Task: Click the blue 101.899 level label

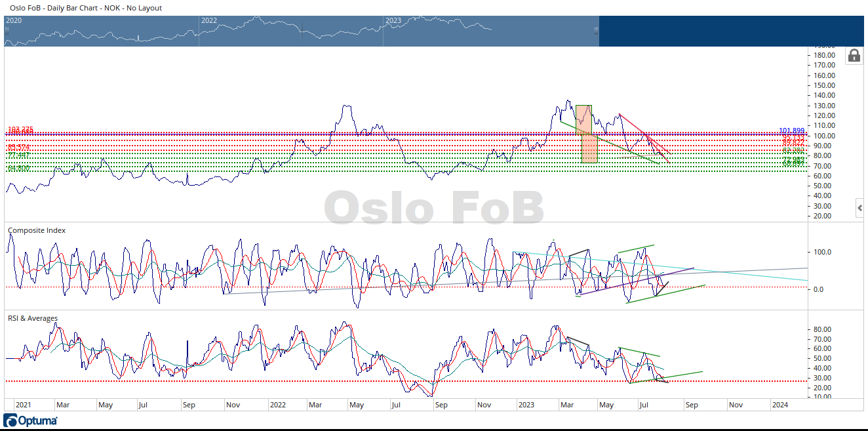Action: 791,131
